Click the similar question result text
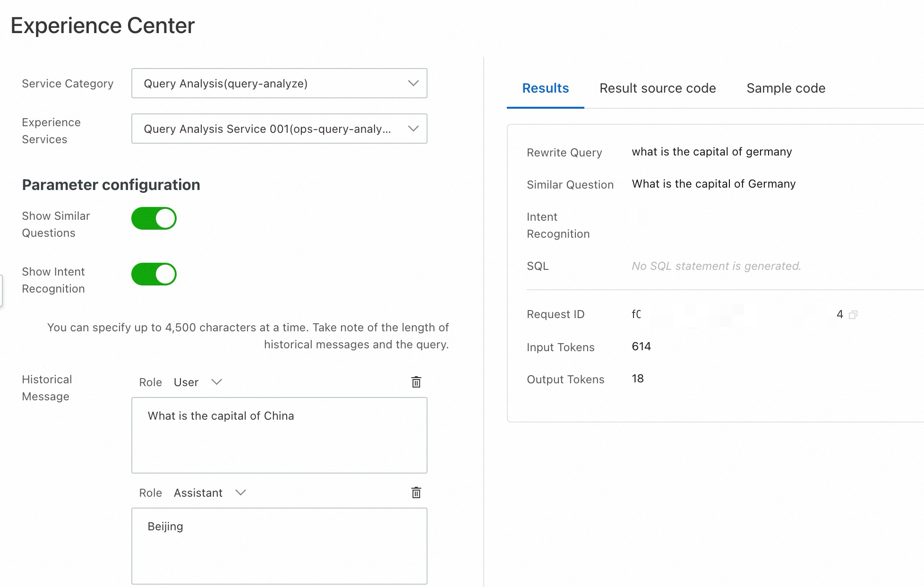Screen dimensions: 924x587 click(713, 184)
